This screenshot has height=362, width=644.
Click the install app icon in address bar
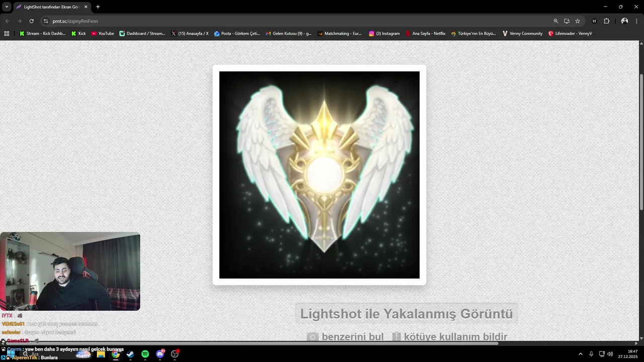coord(567,21)
